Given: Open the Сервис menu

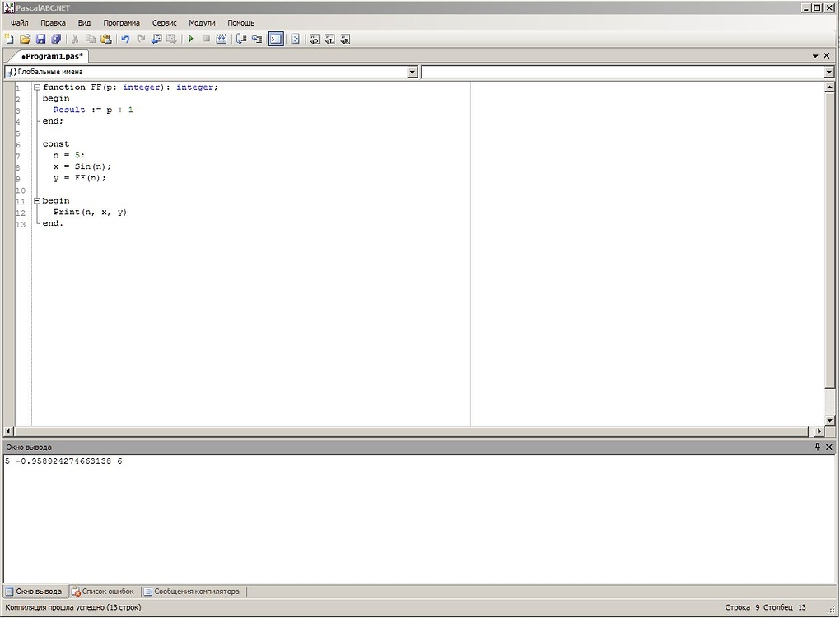Looking at the screenshot, I should coord(164,23).
